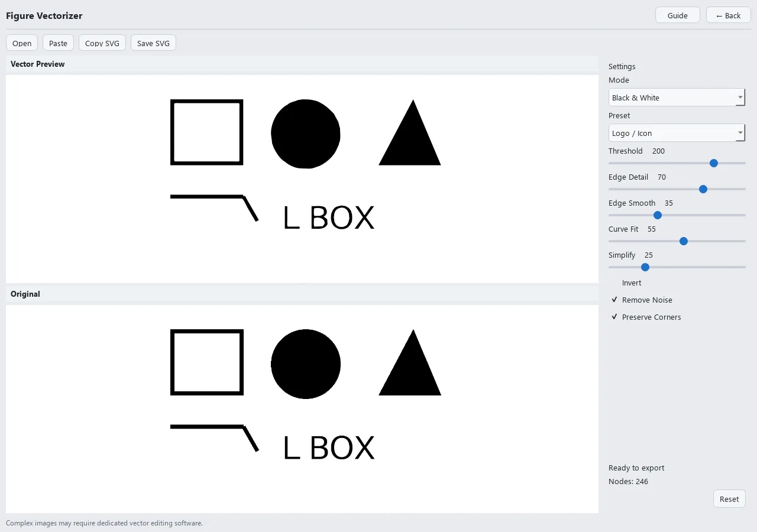This screenshot has width=757, height=532.
Task: Click the vectorized circle in Vector Preview
Action: click(306, 134)
